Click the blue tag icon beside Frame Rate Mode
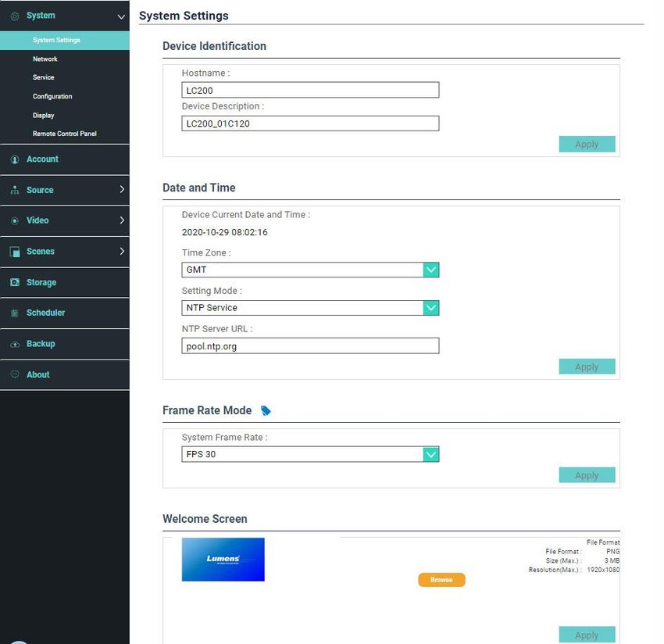 pos(266,410)
